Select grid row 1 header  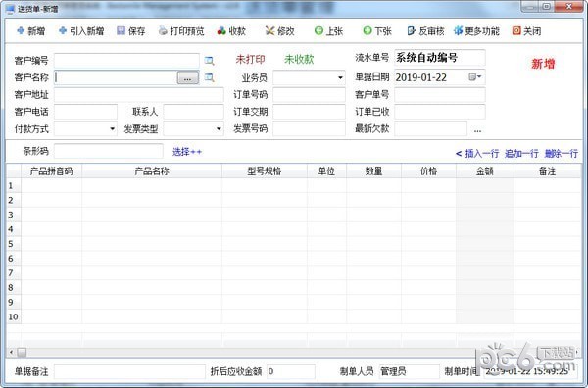pos(14,185)
